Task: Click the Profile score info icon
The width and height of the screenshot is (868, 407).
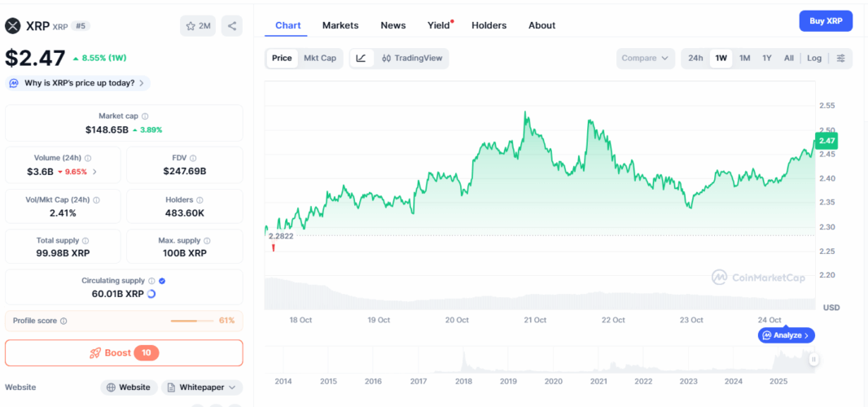Action: point(64,321)
